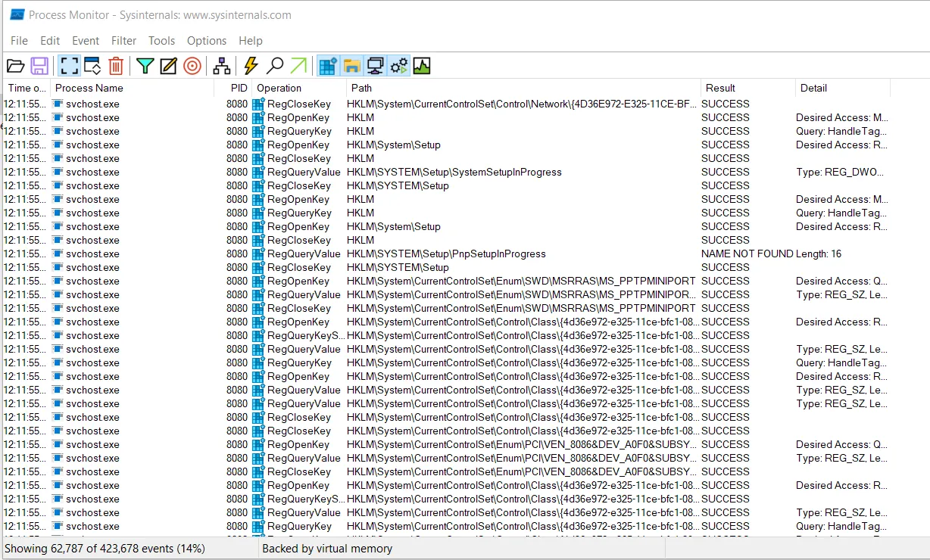Open the Filter menu
The image size is (930, 560).
pos(124,41)
